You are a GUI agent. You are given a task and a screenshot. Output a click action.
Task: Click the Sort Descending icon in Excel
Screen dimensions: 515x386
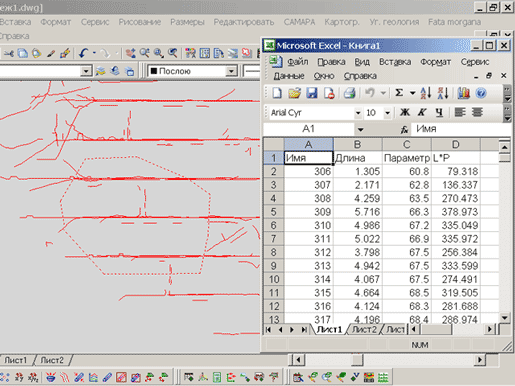(443, 93)
